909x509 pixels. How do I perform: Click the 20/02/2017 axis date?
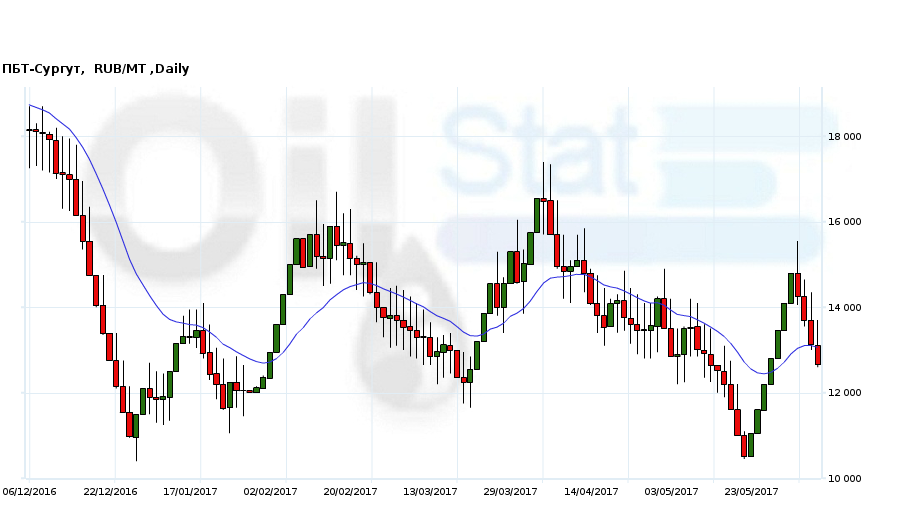[351, 492]
